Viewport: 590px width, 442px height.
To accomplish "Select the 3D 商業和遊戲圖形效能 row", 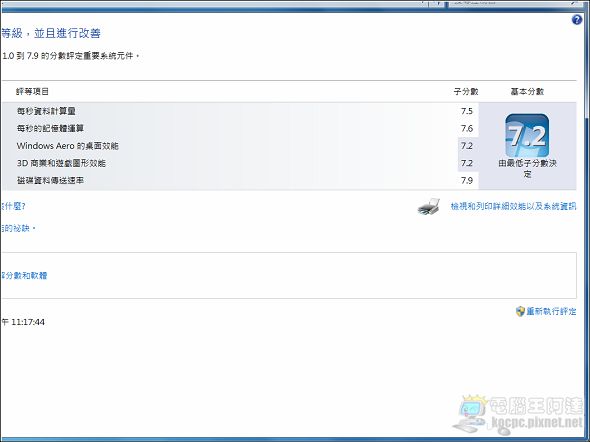I will (240, 163).
